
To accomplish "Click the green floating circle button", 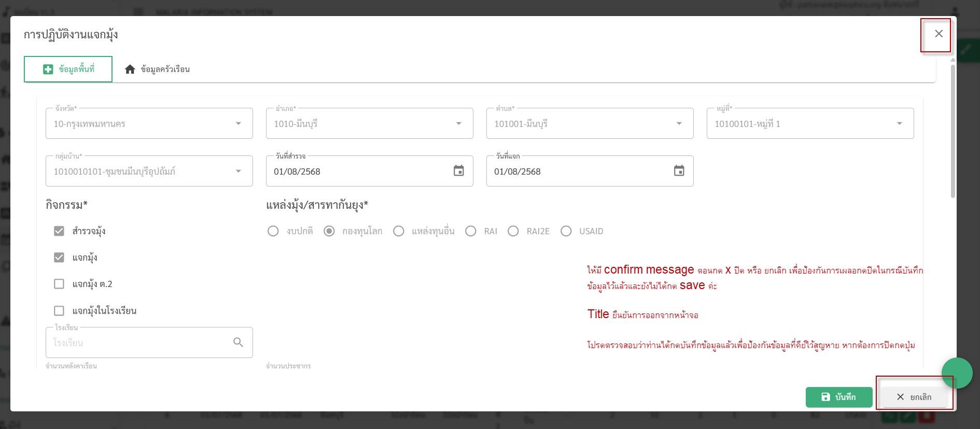I will (x=957, y=373).
